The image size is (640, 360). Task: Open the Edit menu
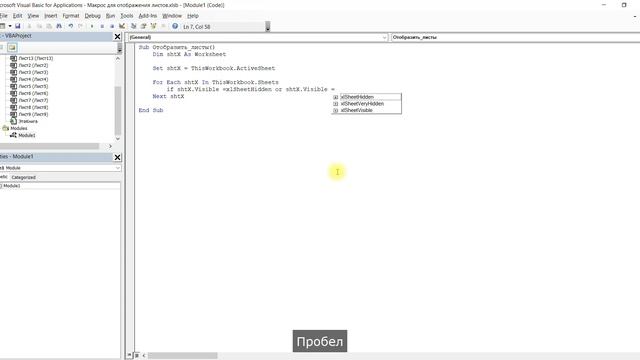(x=18, y=16)
